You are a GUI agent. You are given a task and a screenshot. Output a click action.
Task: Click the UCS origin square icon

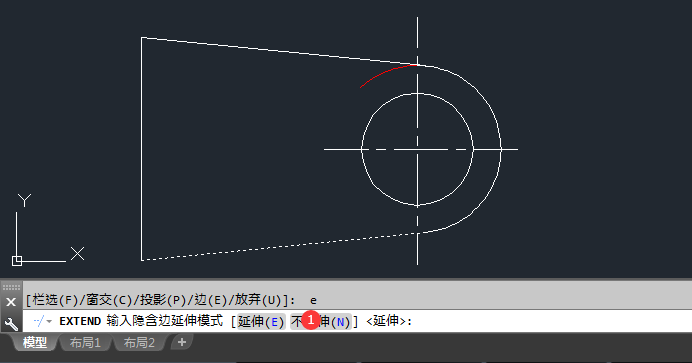point(17,261)
